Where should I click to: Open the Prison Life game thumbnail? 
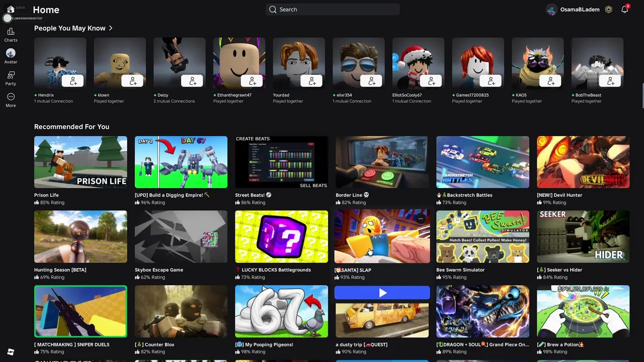[x=80, y=162]
